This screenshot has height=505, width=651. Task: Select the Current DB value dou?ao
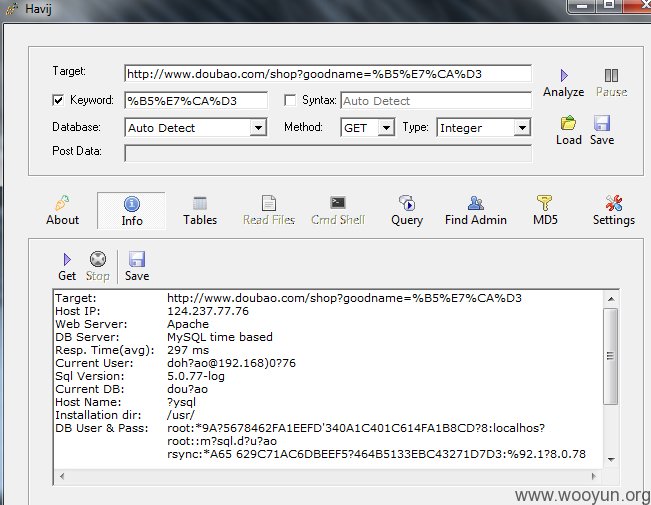[187, 389]
